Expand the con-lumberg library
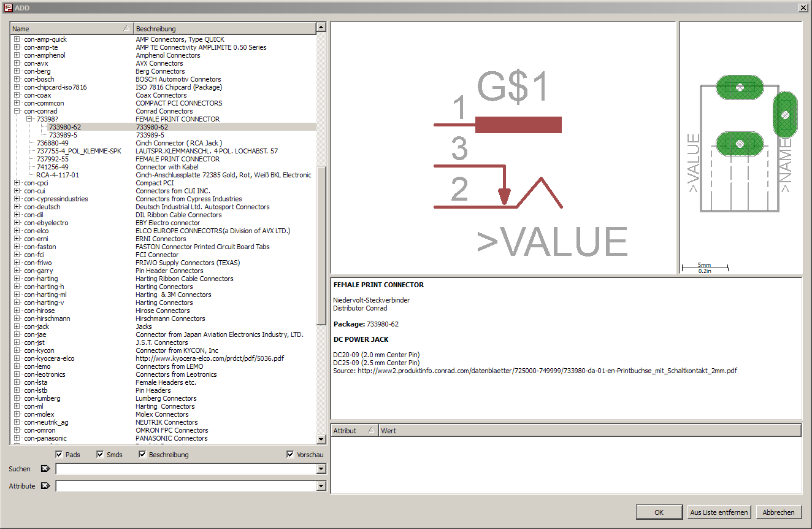 click(x=17, y=398)
